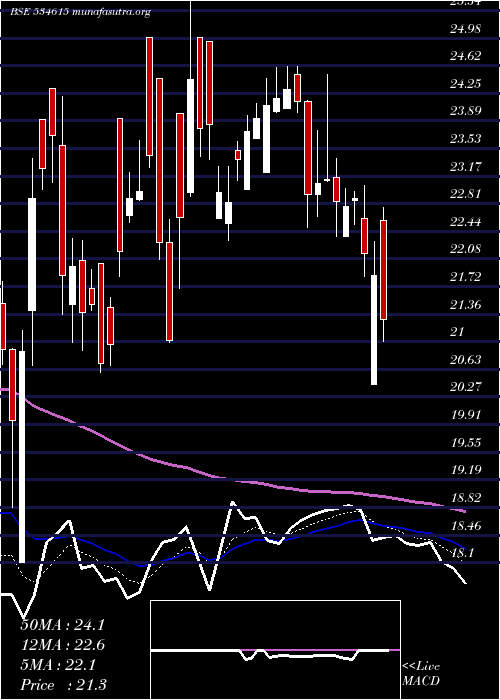Select the Price : 21.3 readout
500x700 pixels.
pyautogui.click(x=63, y=685)
